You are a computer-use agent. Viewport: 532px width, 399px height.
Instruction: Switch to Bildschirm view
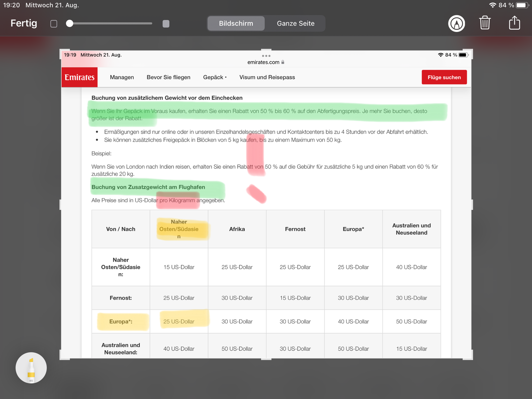[x=236, y=24]
